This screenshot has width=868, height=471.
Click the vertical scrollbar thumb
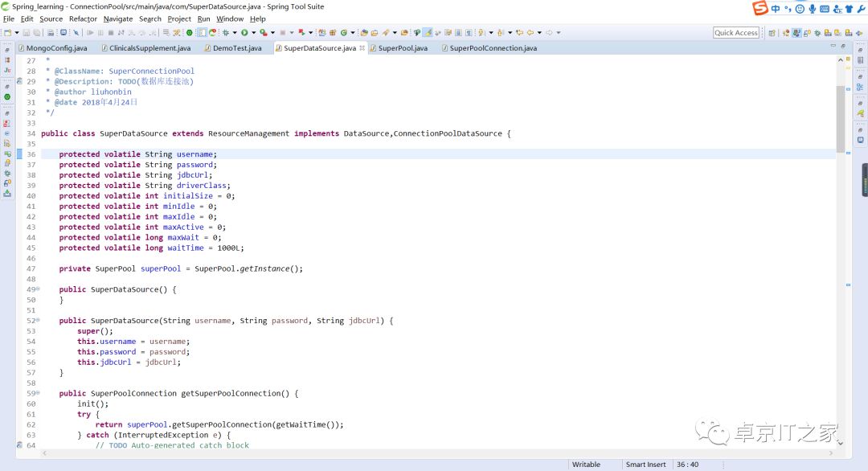(x=841, y=119)
